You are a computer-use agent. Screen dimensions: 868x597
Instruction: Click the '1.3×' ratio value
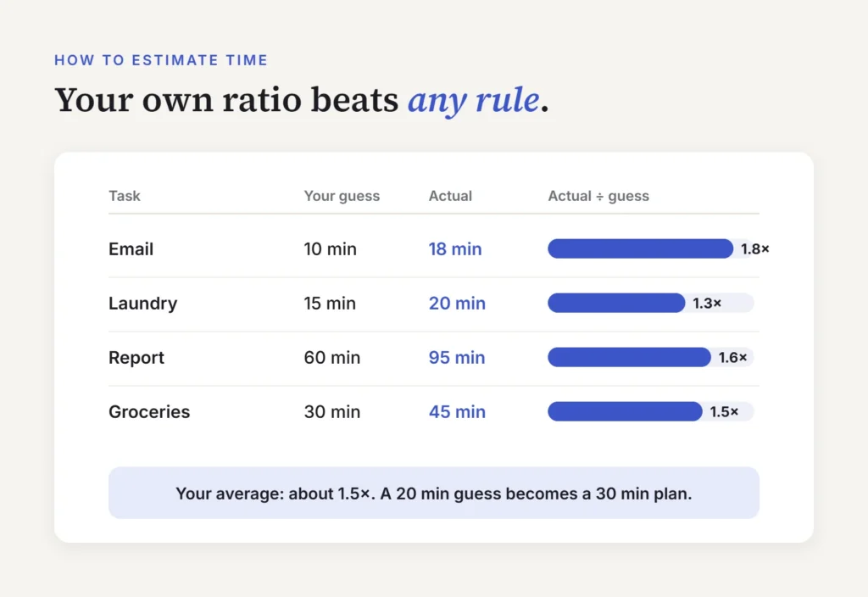(x=707, y=304)
